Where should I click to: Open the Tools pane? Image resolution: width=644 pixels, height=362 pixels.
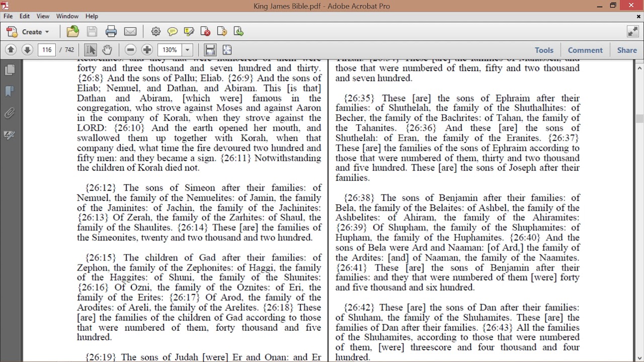click(x=544, y=50)
